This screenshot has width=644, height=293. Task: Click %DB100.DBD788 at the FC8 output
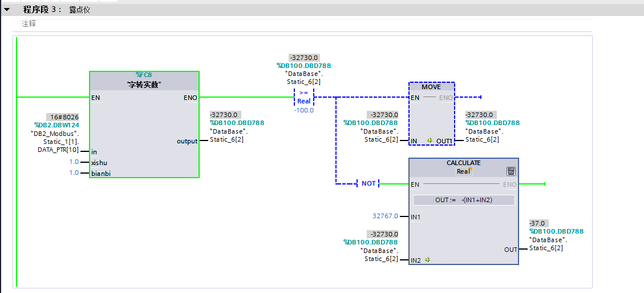click(x=237, y=123)
